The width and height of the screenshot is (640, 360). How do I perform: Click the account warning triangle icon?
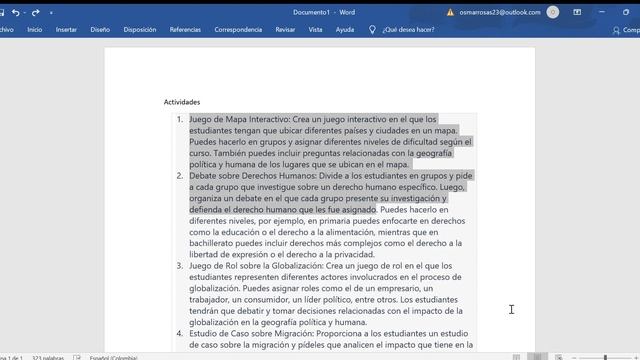(450, 12)
